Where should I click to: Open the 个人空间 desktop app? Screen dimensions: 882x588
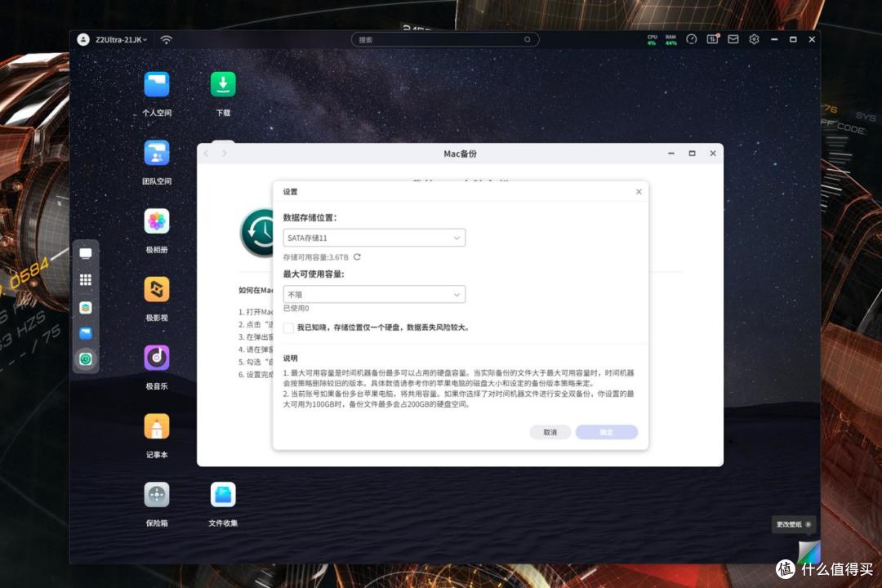pyautogui.click(x=156, y=85)
